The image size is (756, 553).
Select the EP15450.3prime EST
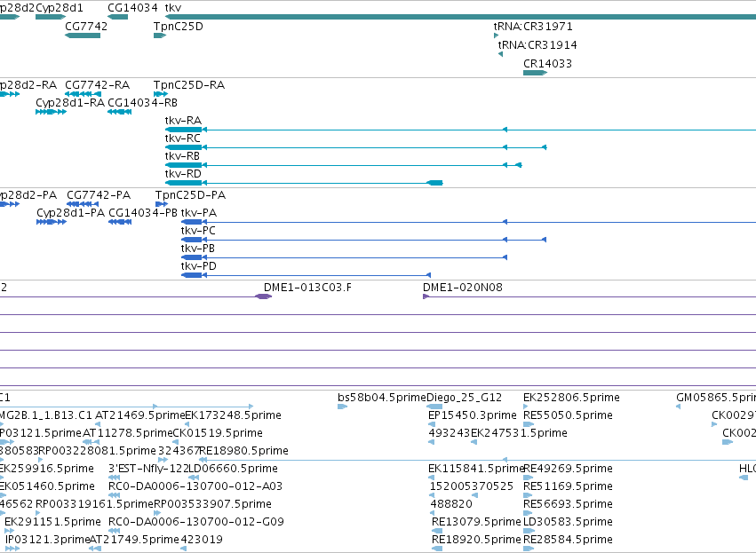tap(431, 425)
